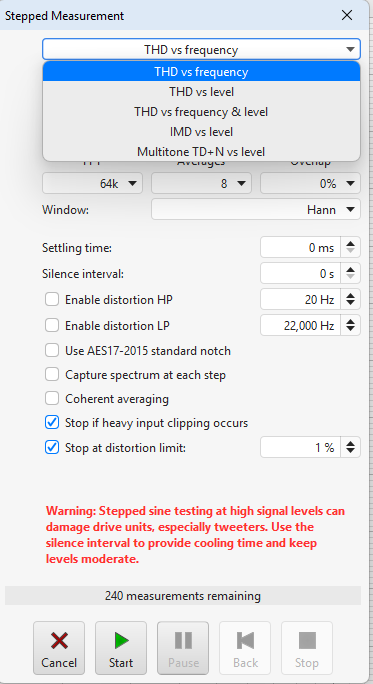Decrease distortion limit percent down arrow
This screenshot has width=373, height=684.
tap(350, 451)
